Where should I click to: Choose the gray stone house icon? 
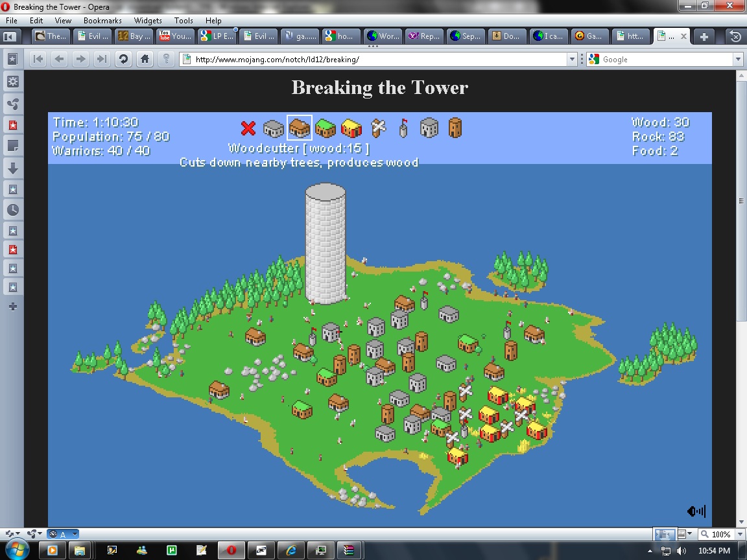click(429, 128)
